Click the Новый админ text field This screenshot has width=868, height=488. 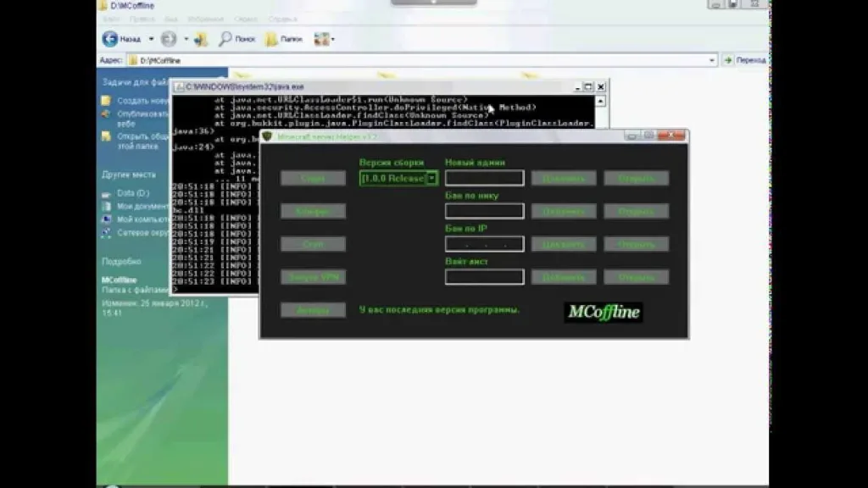[x=484, y=178]
